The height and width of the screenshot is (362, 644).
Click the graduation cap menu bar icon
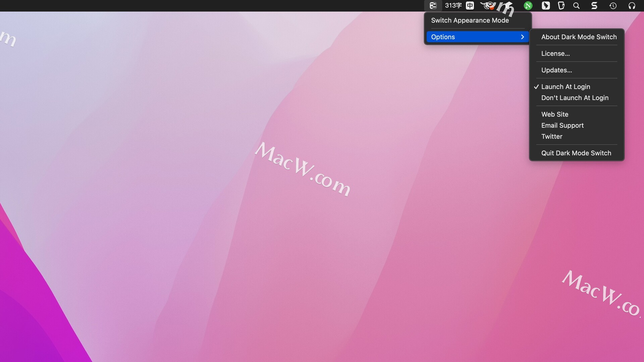pos(508,5)
